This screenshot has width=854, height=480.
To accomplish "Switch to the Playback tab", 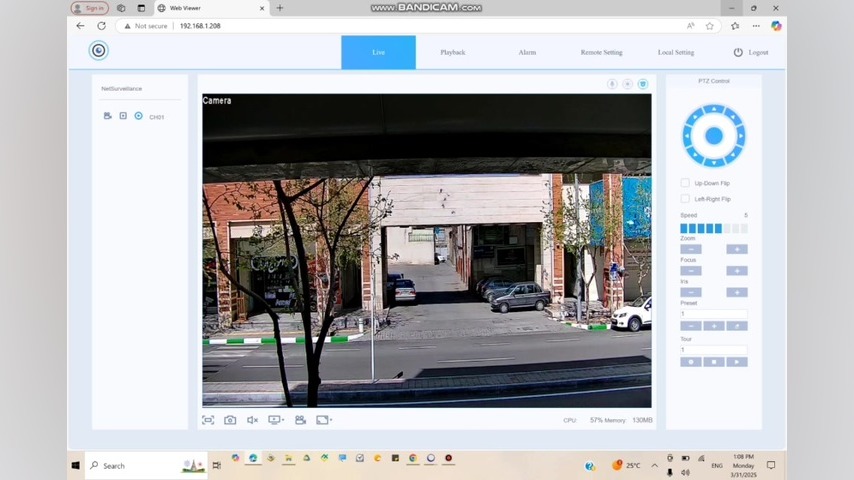I will tap(452, 52).
